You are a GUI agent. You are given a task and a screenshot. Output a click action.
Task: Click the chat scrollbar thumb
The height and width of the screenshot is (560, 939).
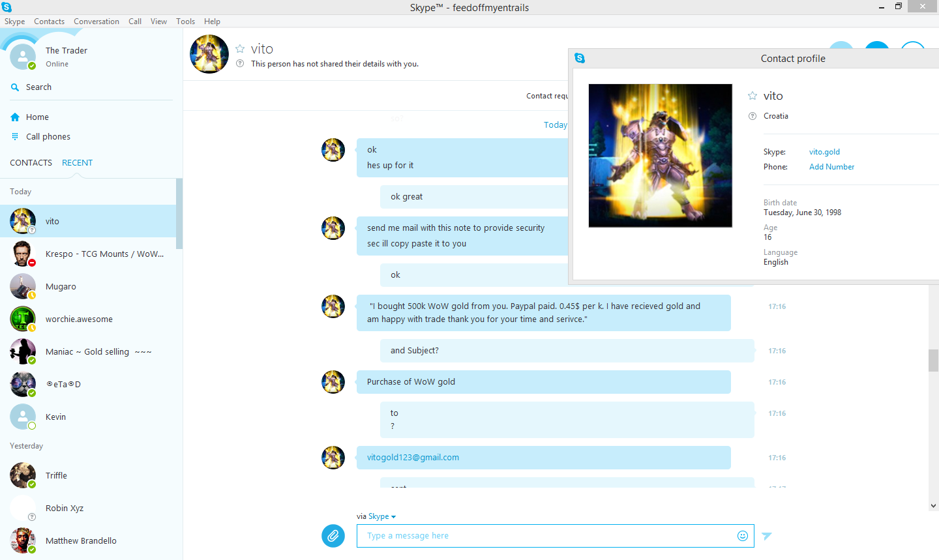tap(934, 360)
